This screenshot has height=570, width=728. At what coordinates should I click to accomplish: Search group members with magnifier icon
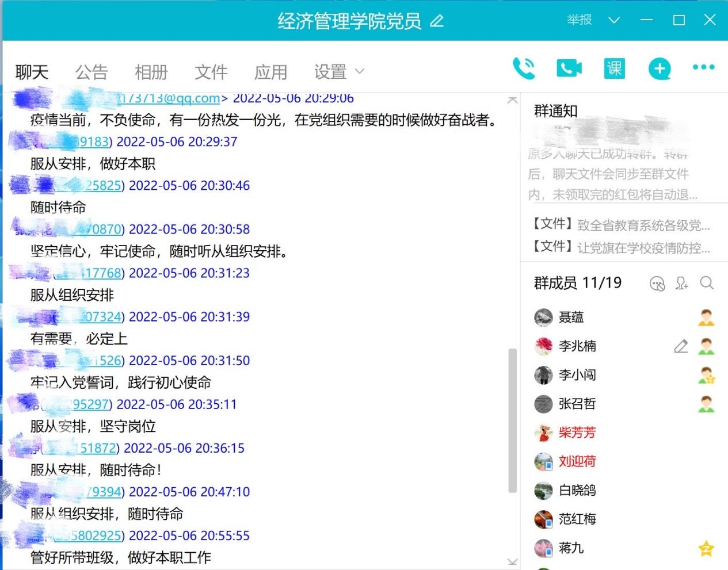(x=707, y=283)
